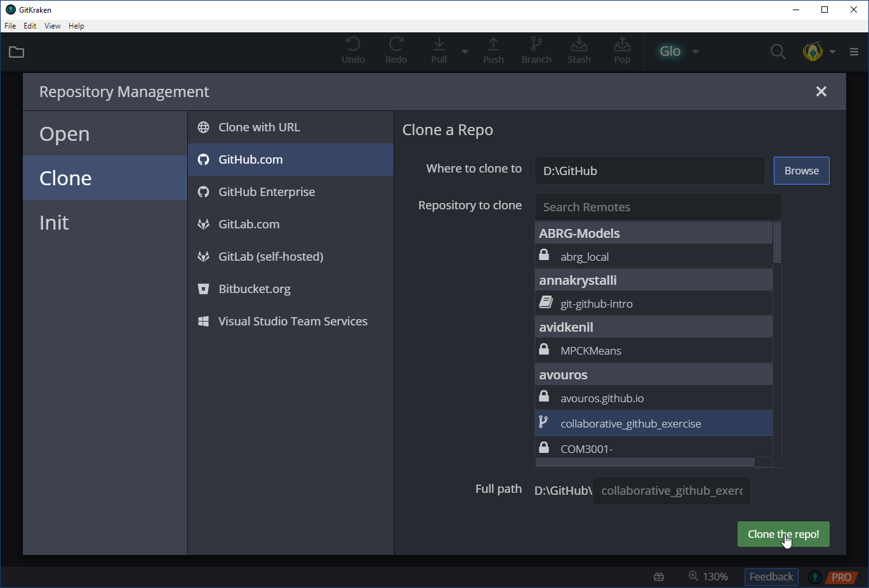
Task: Click the PRO badge in status bar
Action: [841, 577]
